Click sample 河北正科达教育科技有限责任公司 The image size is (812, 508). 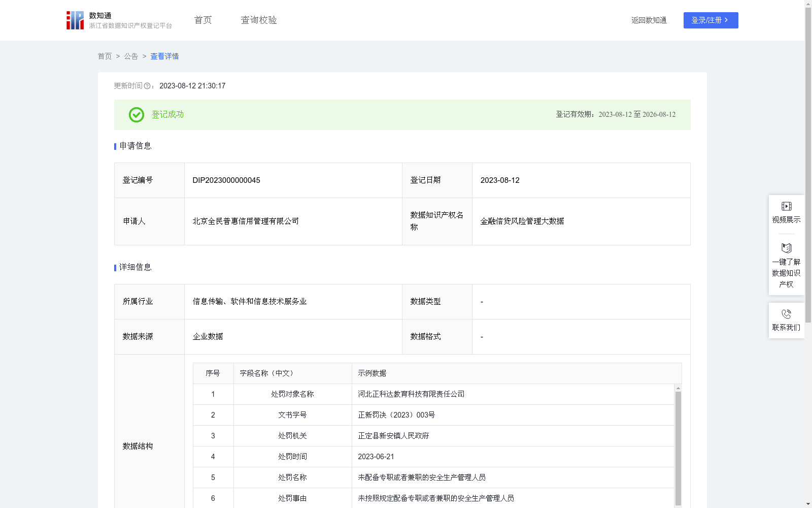click(x=411, y=394)
